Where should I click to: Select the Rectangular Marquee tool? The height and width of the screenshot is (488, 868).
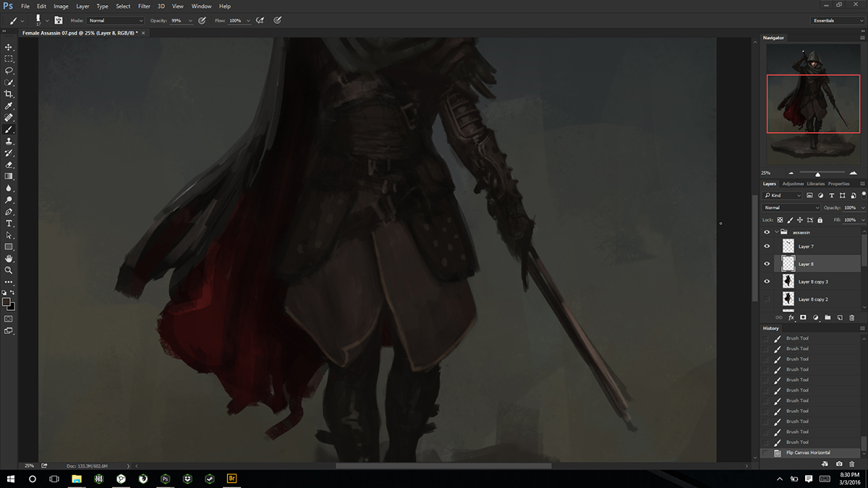pyautogui.click(x=9, y=59)
